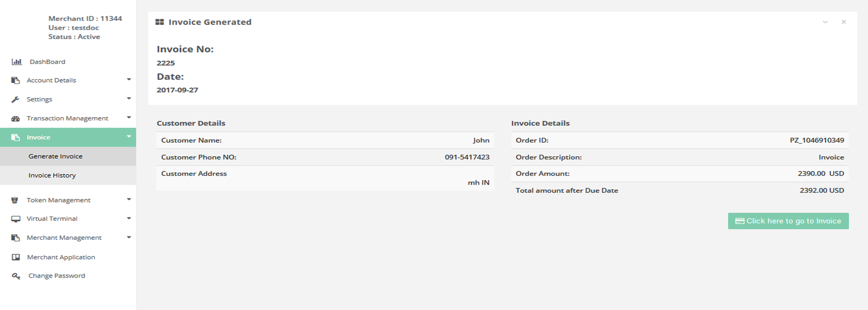
Task: Expand the Settings menu arrow
Action: [x=129, y=98]
